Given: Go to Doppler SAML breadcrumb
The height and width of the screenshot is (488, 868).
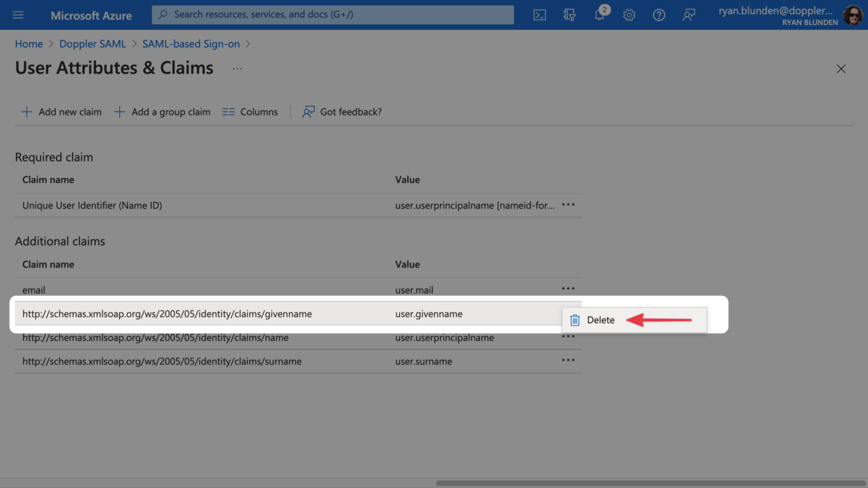Looking at the screenshot, I should click(93, 43).
